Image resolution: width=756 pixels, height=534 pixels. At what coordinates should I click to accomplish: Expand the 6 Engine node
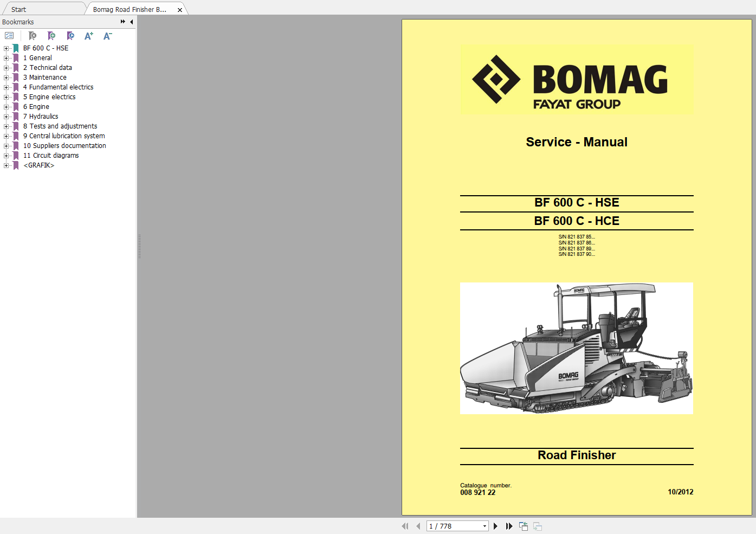(6, 107)
